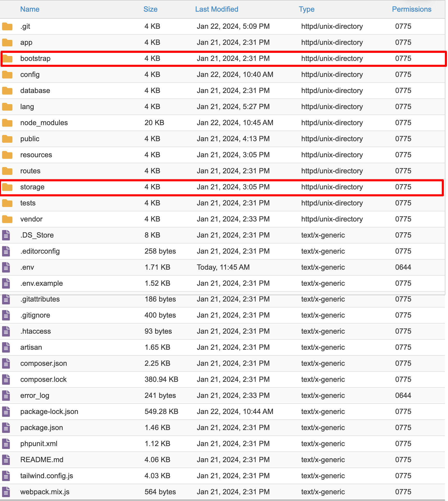The image size is (448, 501).
Task: Select the config folder name
Action: (x=30, y=75)
